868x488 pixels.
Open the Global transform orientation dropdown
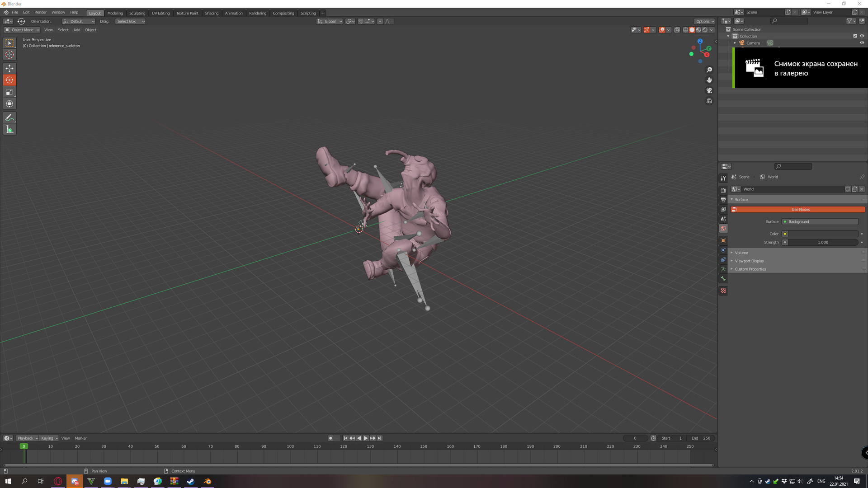click(x=330, y=21)
